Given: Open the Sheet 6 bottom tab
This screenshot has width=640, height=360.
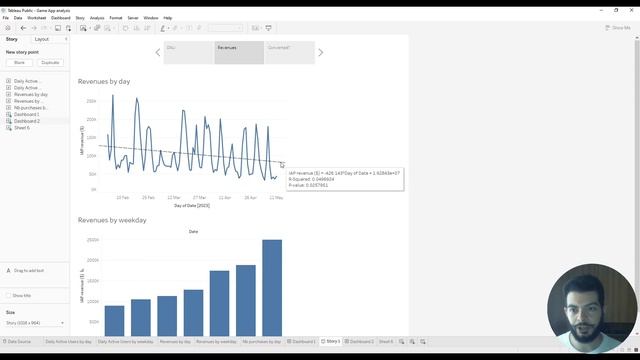Looking at the screenshot, I should (386, 341).
